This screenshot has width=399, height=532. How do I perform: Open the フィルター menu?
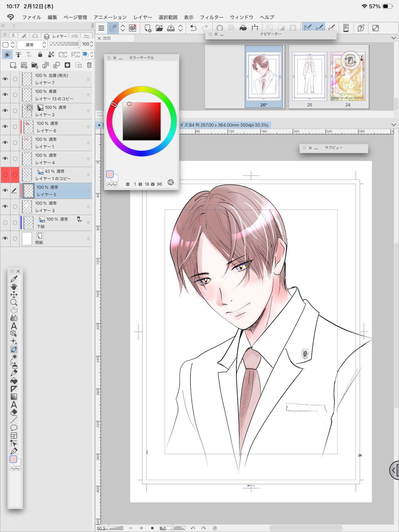click(x=211, y=17)
